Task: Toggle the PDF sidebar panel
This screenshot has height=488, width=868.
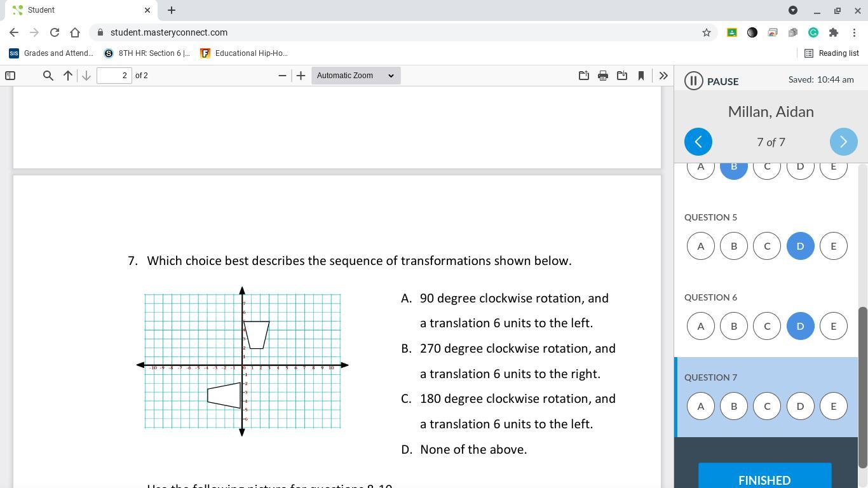Action: point(10,76)
